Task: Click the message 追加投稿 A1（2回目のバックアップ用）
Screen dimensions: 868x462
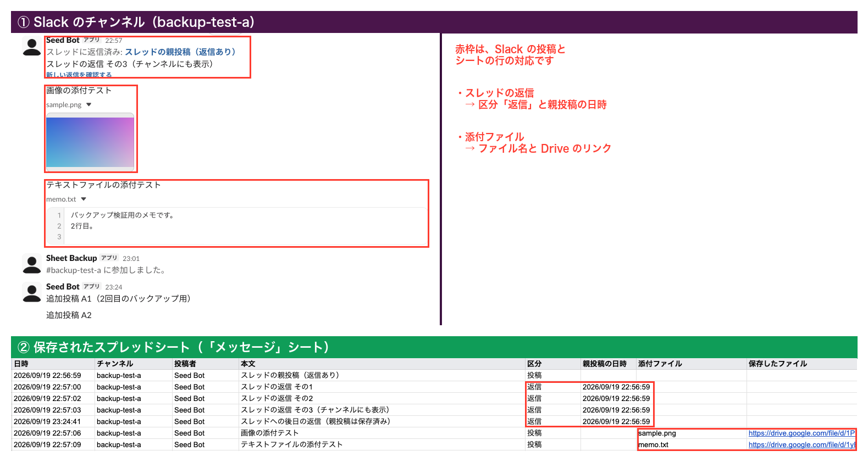Action: [118, 298]
